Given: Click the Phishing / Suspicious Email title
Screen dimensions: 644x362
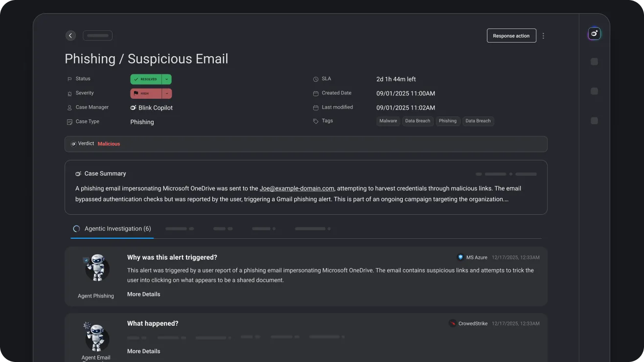Looking at the screenshot, I should point(146,59).
